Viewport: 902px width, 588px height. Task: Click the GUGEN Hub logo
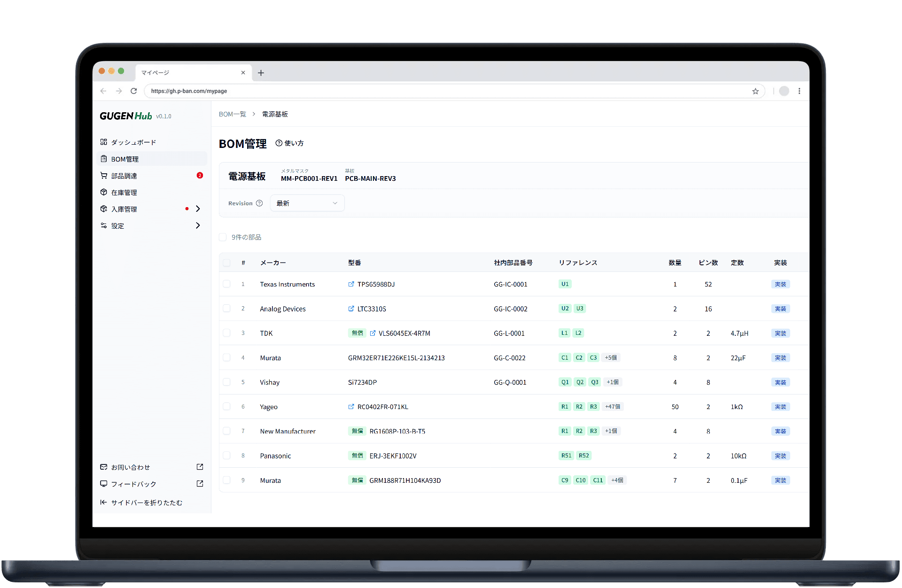(x=126, y=116)
